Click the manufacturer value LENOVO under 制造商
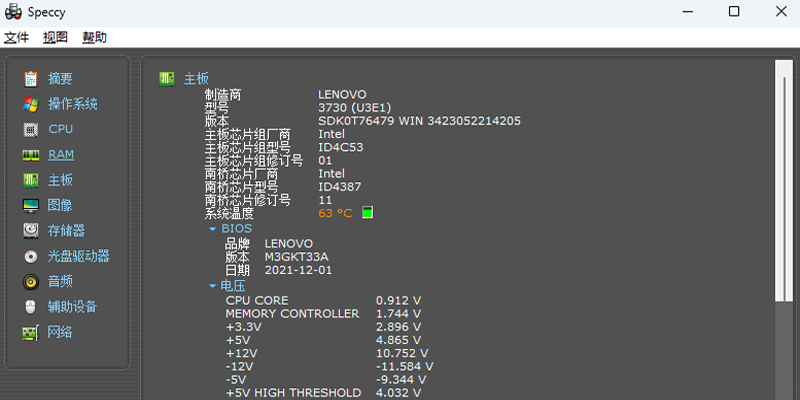 342,94
